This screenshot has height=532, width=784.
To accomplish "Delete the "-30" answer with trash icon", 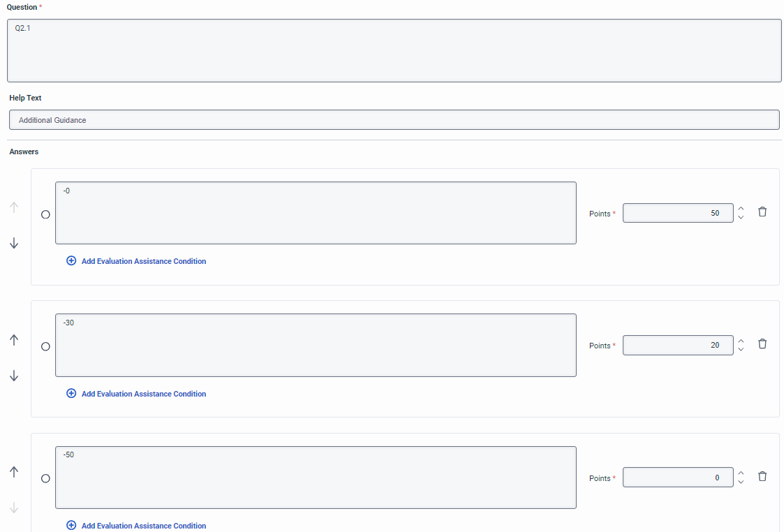I will [762, 343].
